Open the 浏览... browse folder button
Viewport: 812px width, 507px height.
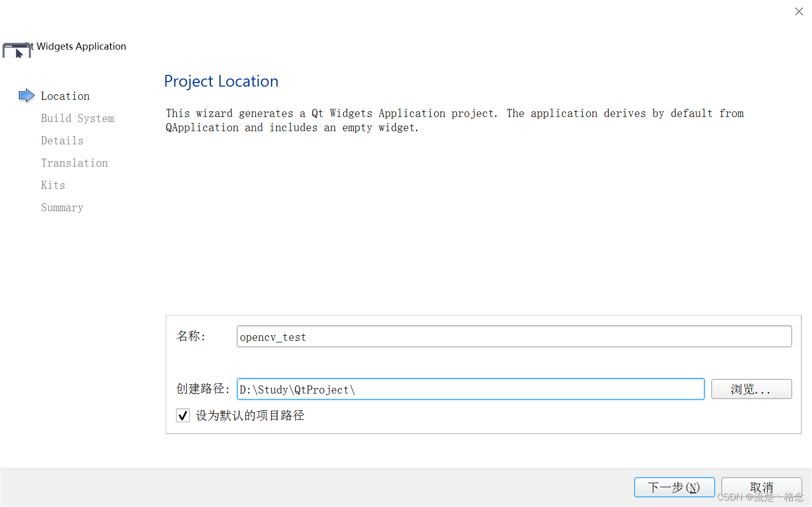751,389
